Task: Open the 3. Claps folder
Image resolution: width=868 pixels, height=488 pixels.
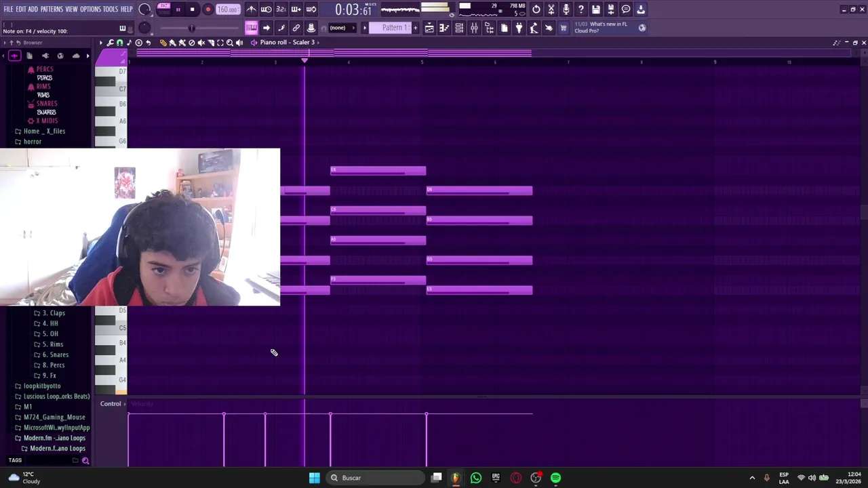Action: [50, 313]
